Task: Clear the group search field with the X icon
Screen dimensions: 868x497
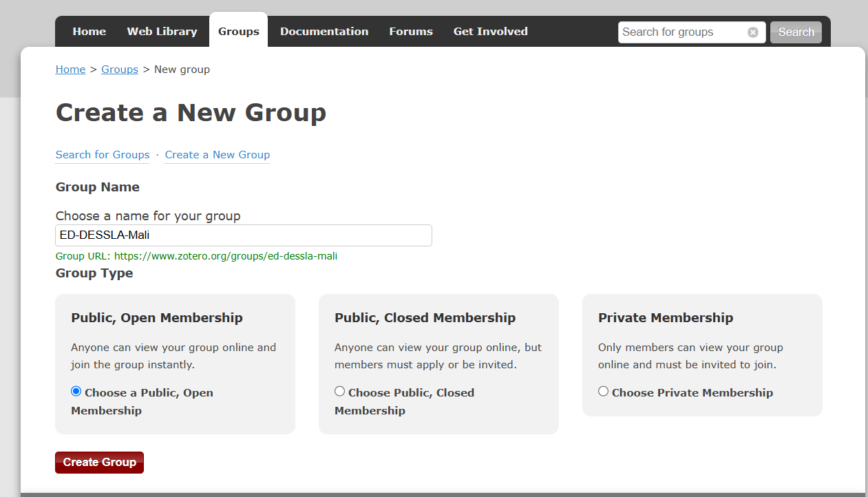Action: click(753, 32)
